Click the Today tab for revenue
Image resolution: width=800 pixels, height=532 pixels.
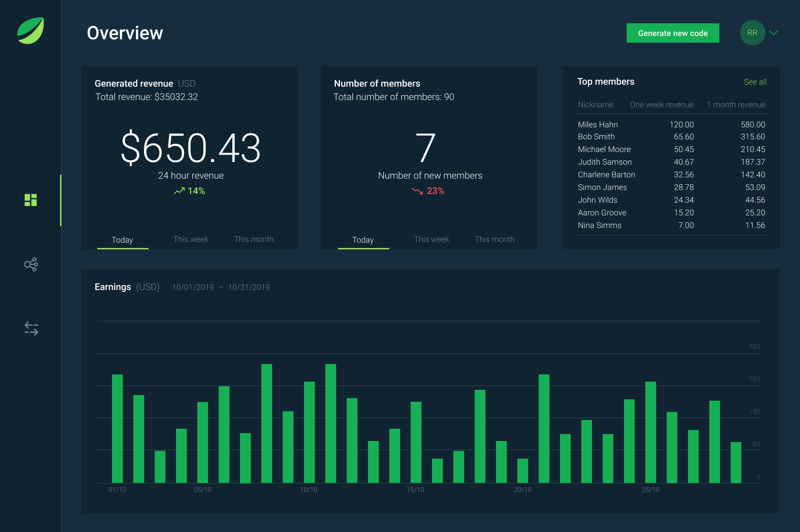point(122,239)
